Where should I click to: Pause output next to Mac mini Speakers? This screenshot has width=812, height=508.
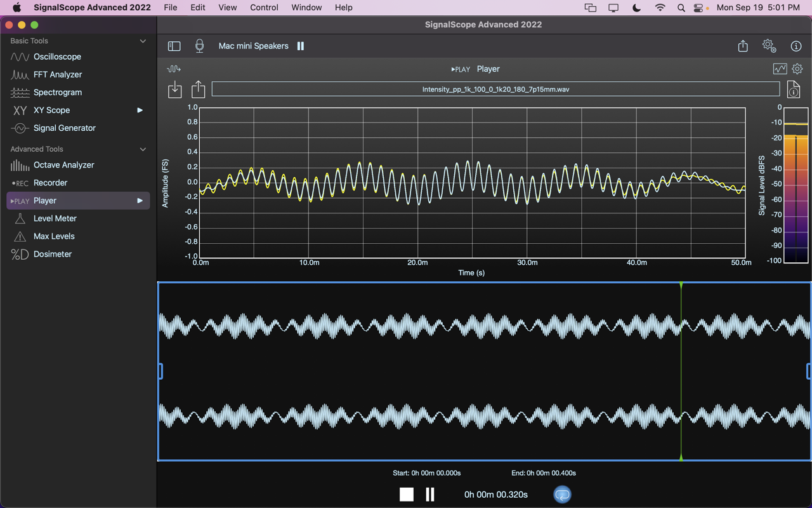click(301, 46)
